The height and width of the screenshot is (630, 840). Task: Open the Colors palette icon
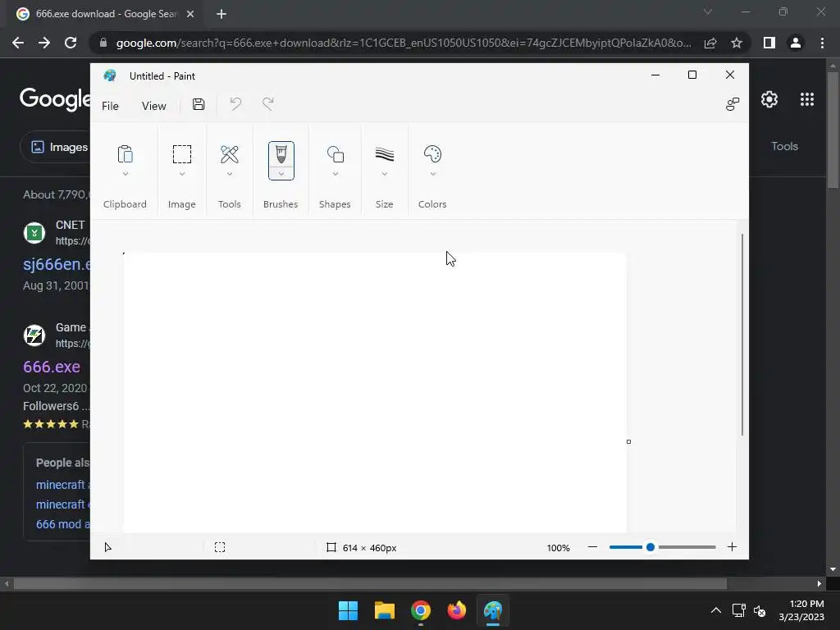pyautogui.click(x=432, y=154)
